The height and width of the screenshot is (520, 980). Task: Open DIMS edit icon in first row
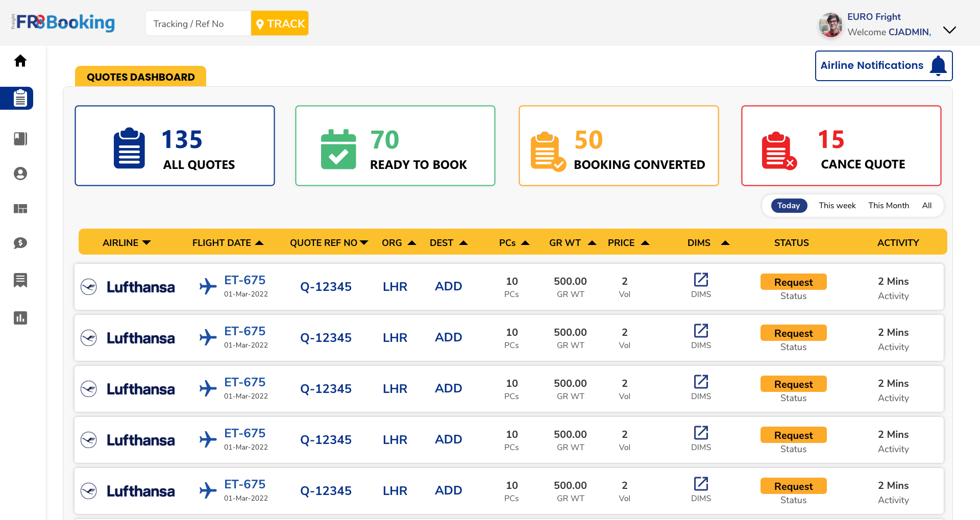click(701, 280)
